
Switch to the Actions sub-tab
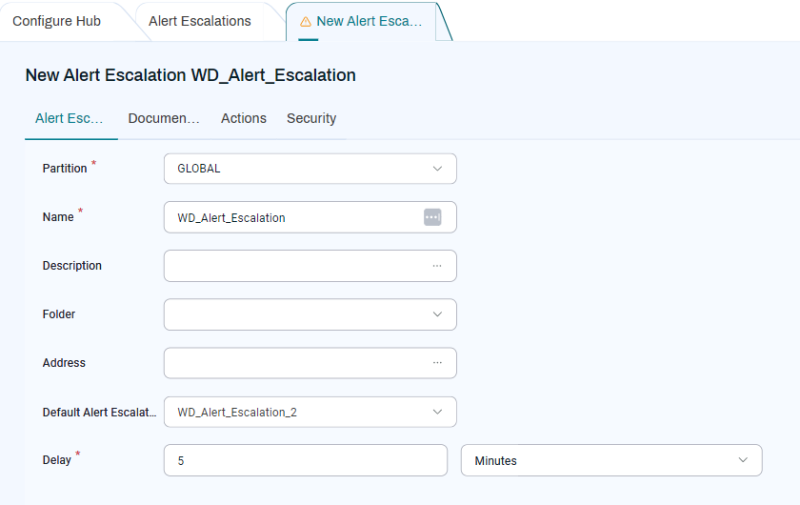(244, 118)
